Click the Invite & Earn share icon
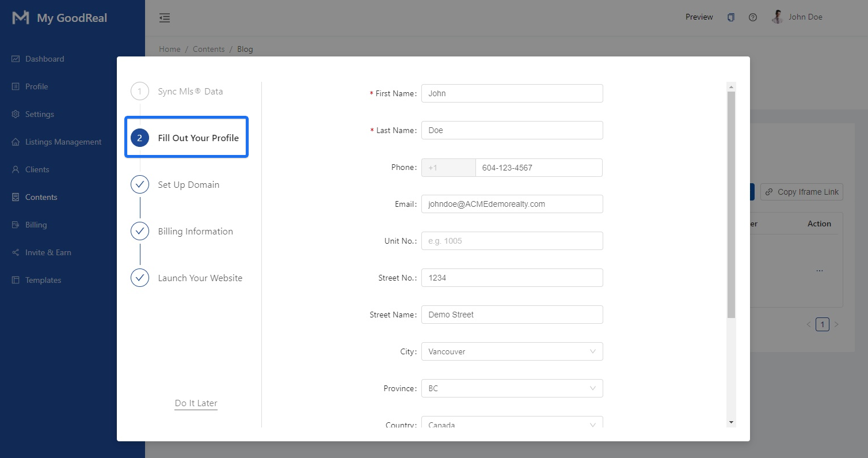 click(15, 252)
